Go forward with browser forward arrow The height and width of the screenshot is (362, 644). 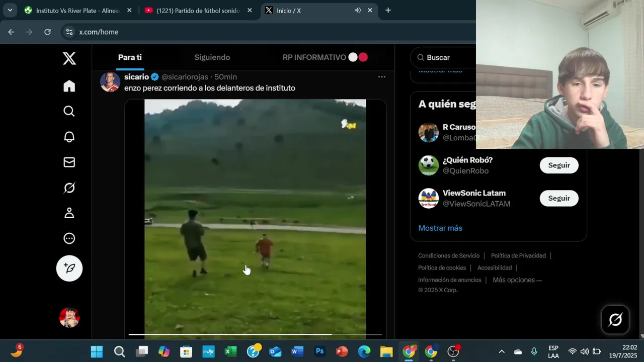(29, 32)
